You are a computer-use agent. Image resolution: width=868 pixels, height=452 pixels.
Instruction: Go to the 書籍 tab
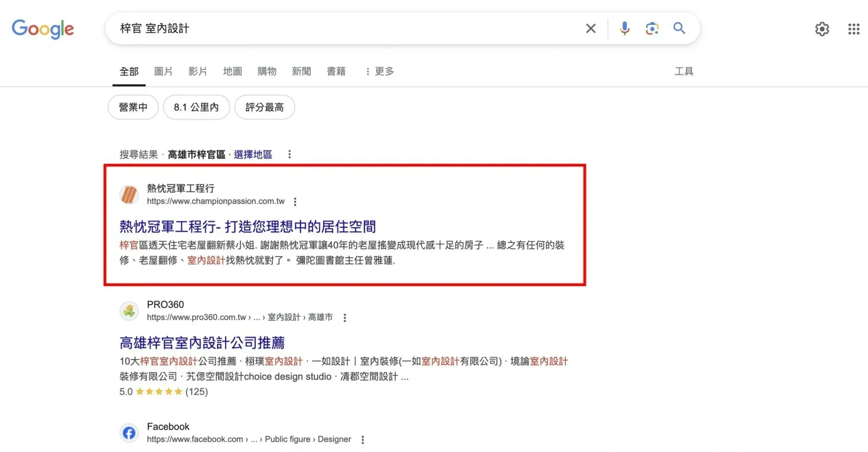pyautogui.click(x=336, y=71)
